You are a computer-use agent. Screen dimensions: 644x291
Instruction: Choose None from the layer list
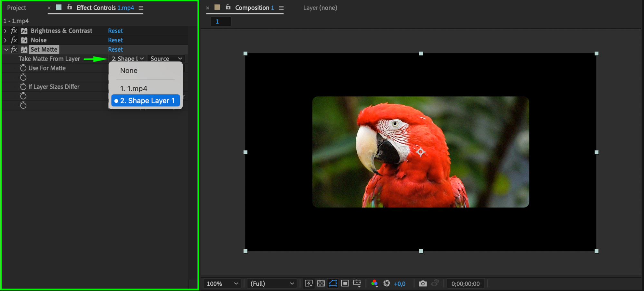click(x=129, y=71)
